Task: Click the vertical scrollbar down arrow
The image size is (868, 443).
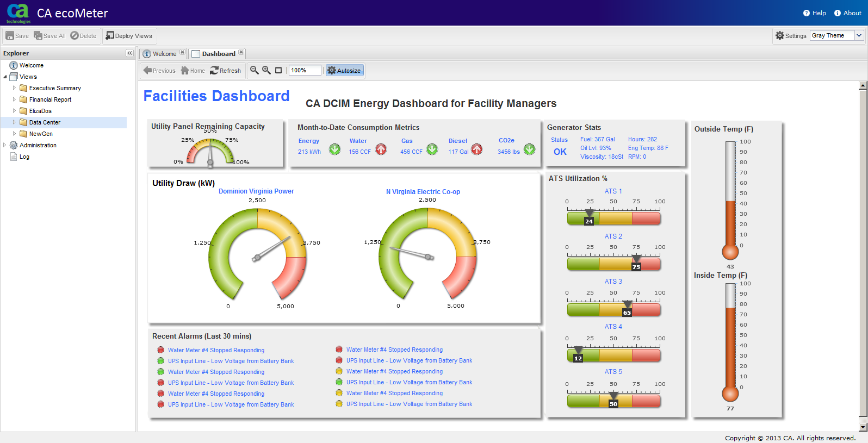Action: click(x=863, y=427)
